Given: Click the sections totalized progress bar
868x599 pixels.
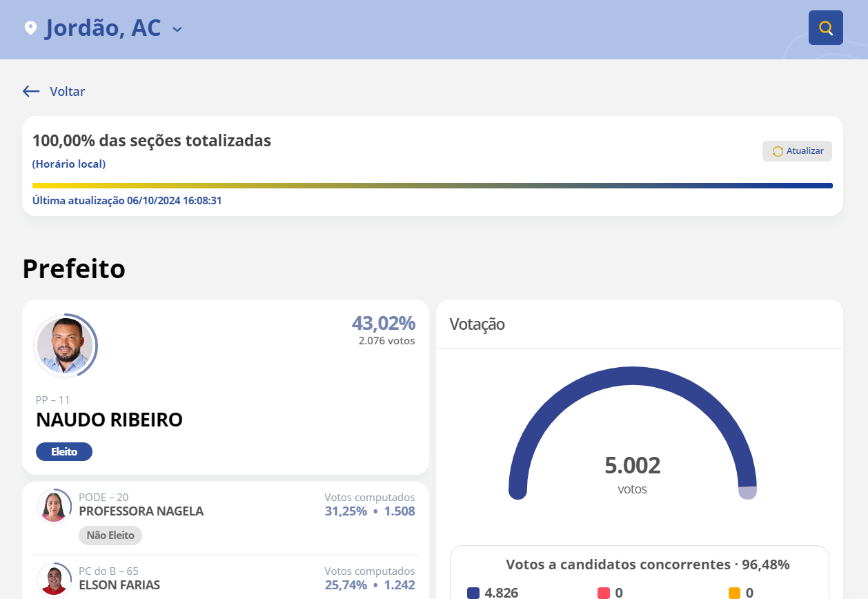Looking at the screenshot, I should (433, 186).
